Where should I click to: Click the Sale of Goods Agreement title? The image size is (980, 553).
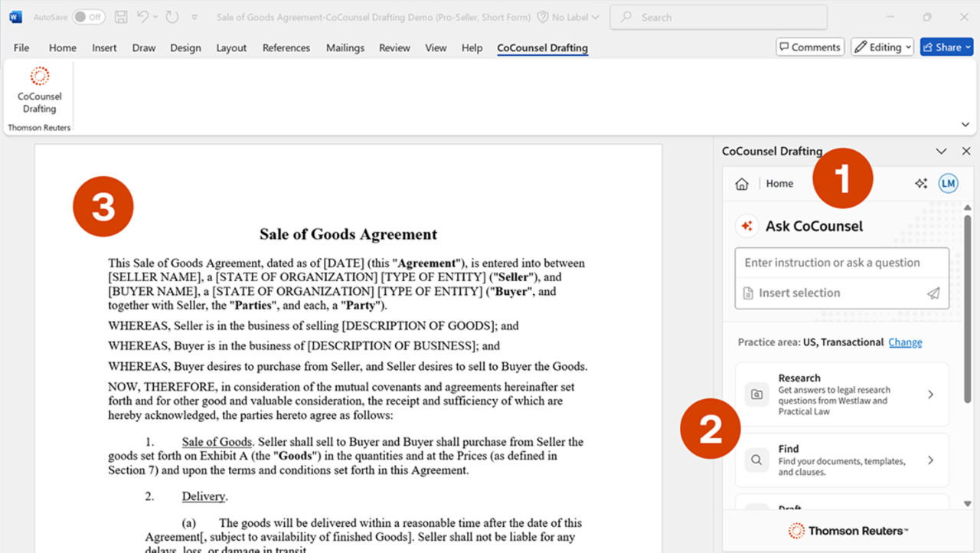[348, 234]
